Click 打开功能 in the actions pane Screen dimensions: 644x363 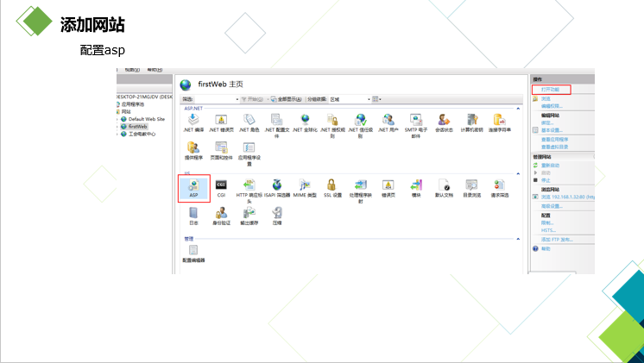[x=550, y=90]
